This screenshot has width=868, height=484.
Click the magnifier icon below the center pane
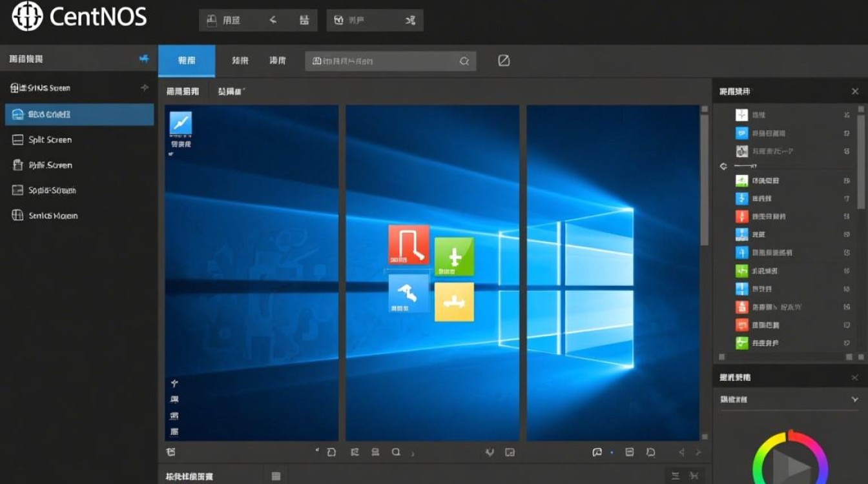point(396,452)
